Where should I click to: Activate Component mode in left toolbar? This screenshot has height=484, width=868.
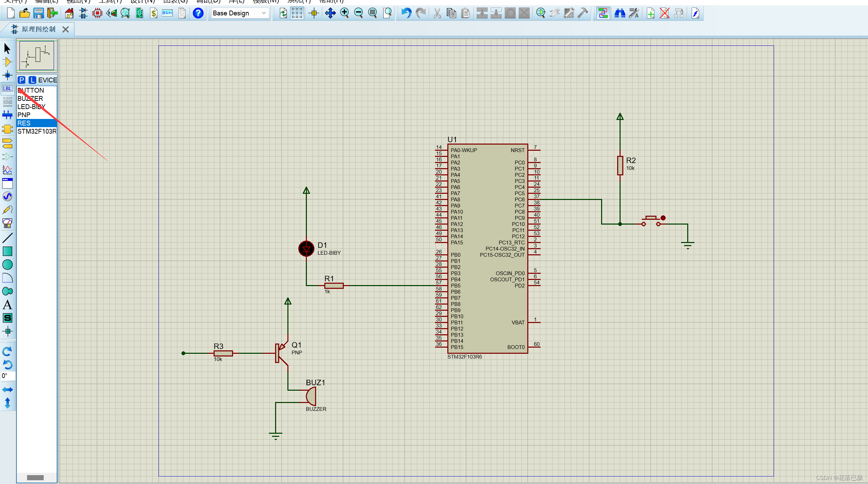(x=7, y=62)
